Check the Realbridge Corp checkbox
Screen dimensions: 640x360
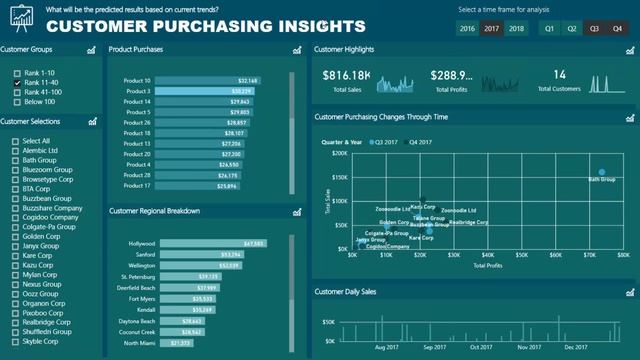(x=16, y=323)
